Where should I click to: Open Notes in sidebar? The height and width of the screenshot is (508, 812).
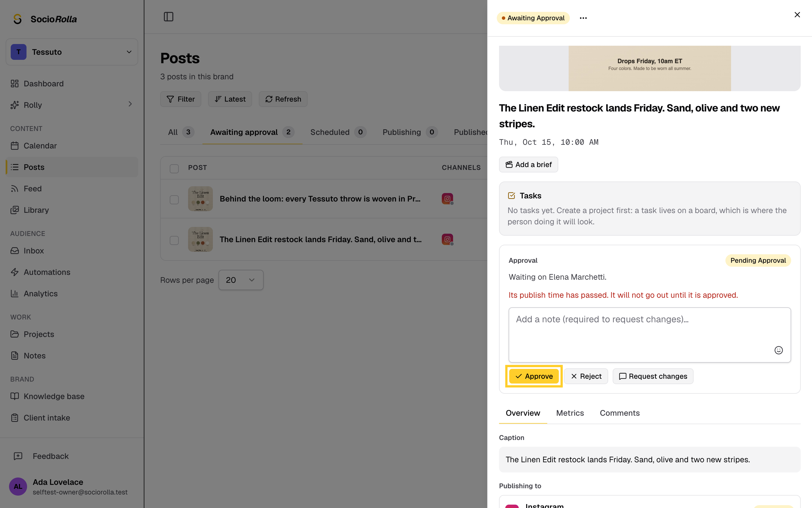(x=72, y=356)
